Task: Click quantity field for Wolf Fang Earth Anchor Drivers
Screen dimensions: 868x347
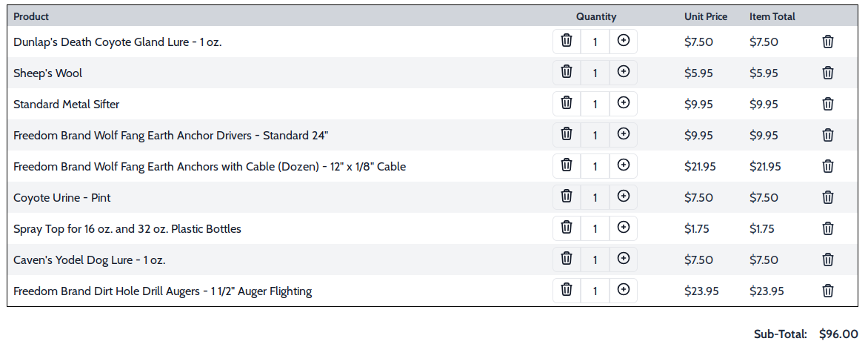Action: click(595, 135)
